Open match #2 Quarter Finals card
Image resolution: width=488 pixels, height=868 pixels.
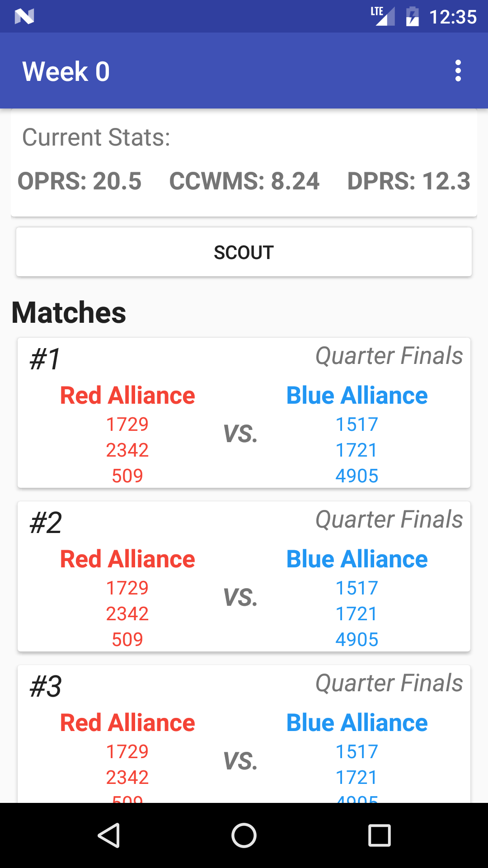pyautogui.click(x=244, y=576)
